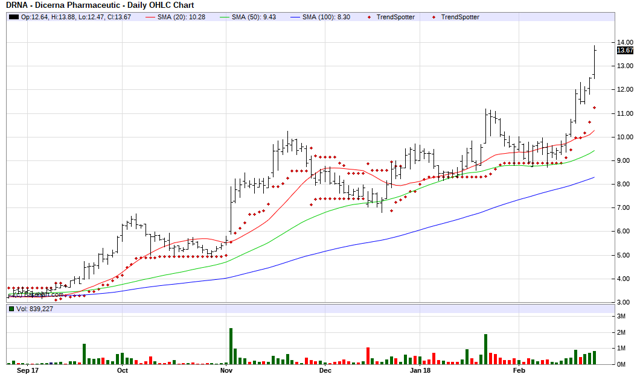Select the 'Dec' date axis label
Screen dimensions: 640x389
click(325, 371)
